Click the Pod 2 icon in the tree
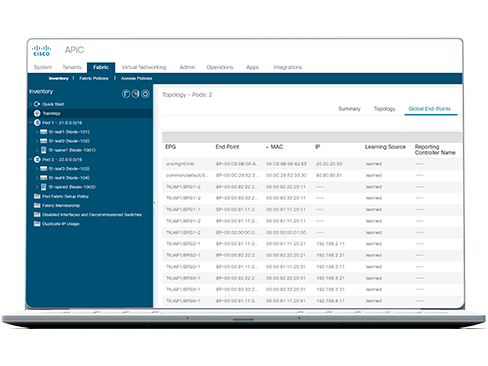Viewport: 488px width, 366px height. coord(37,159)
